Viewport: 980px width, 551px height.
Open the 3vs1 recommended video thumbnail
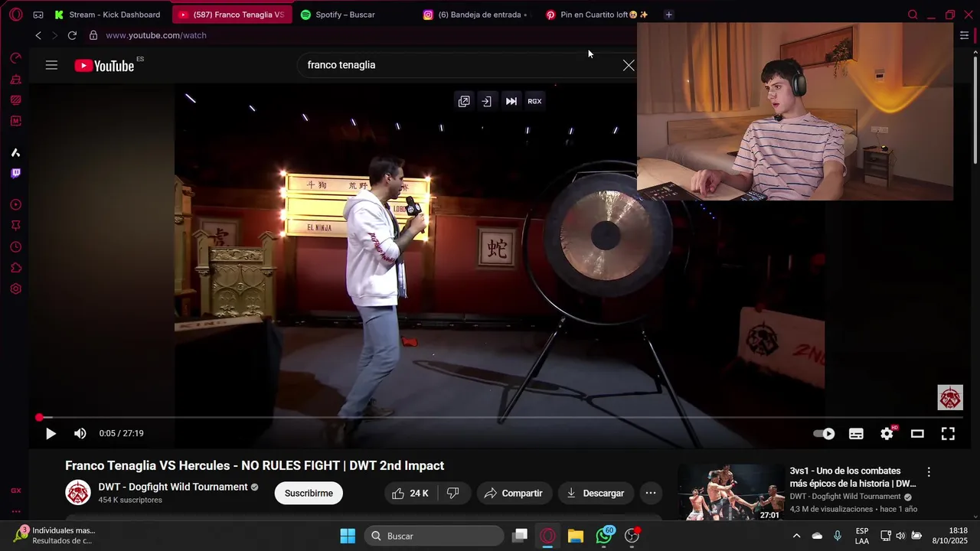[x=730, y=492]
